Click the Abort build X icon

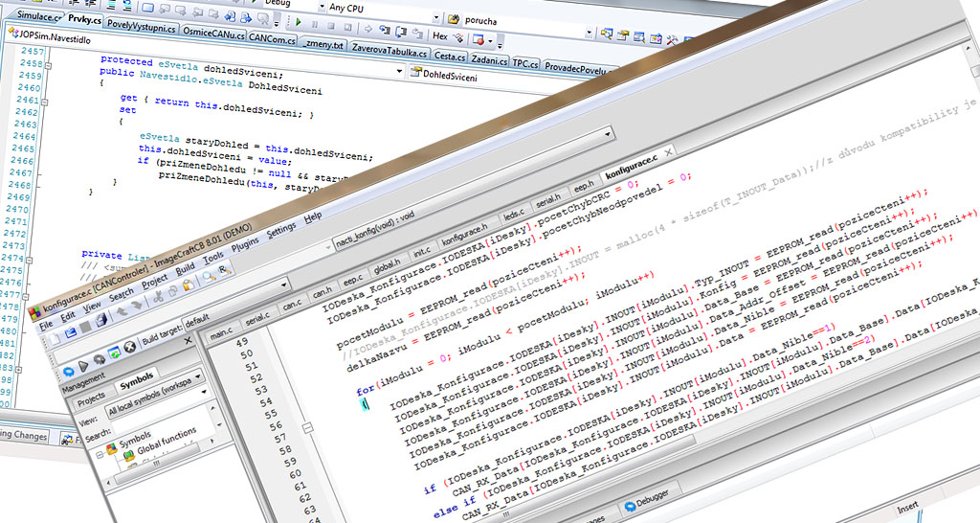(x=129, y=347)
